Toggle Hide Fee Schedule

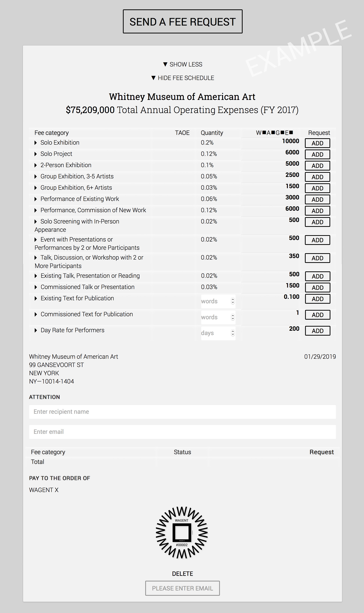(x=183, y=78)
